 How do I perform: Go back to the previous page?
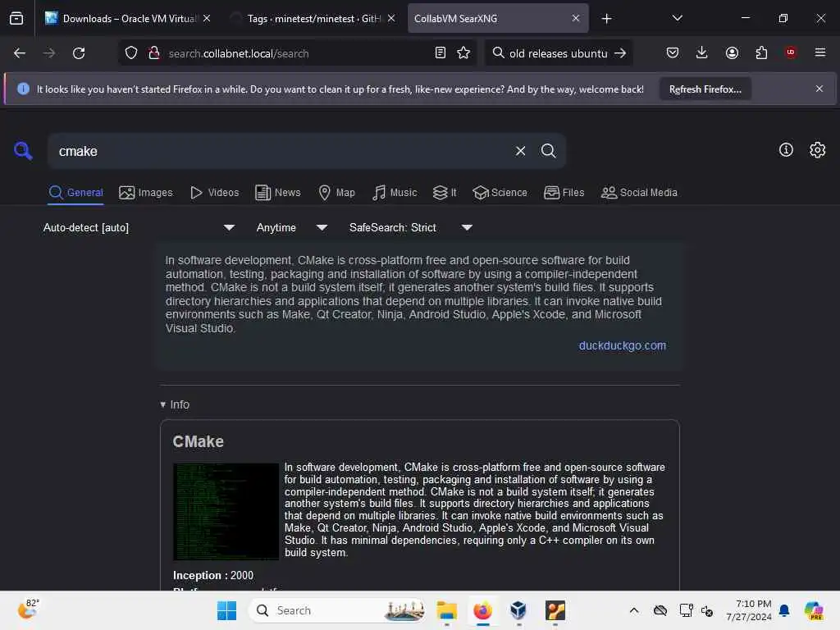coord(20,53)
